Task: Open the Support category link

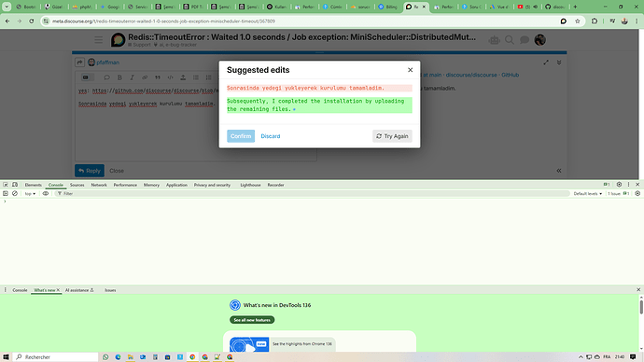Action: point(140,45)
